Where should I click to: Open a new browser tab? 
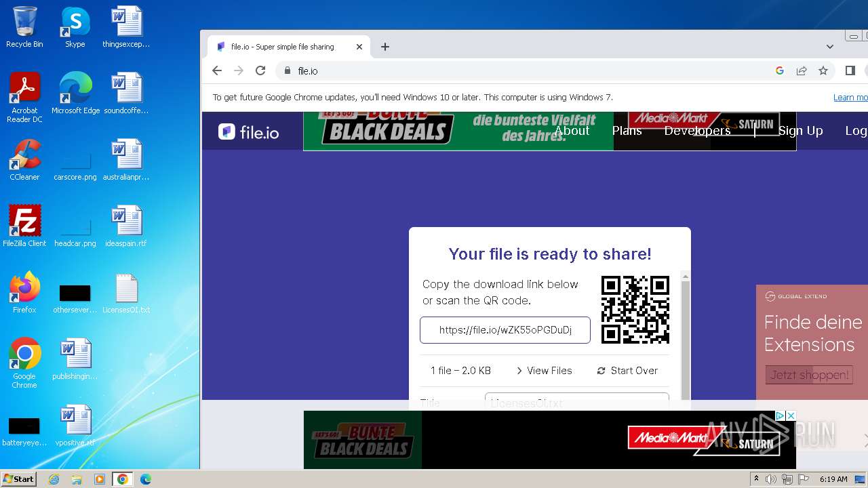385,47
